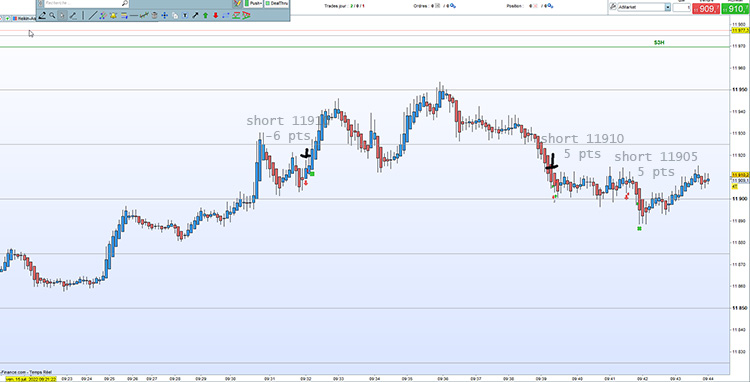Insert a red down arrow marker

[216, 15]
